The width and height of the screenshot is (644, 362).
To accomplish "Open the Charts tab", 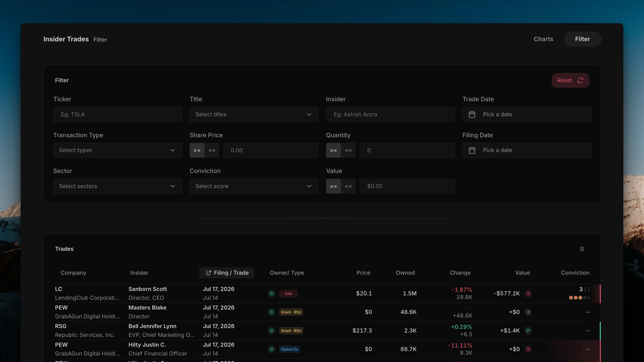I will [543, 39].
